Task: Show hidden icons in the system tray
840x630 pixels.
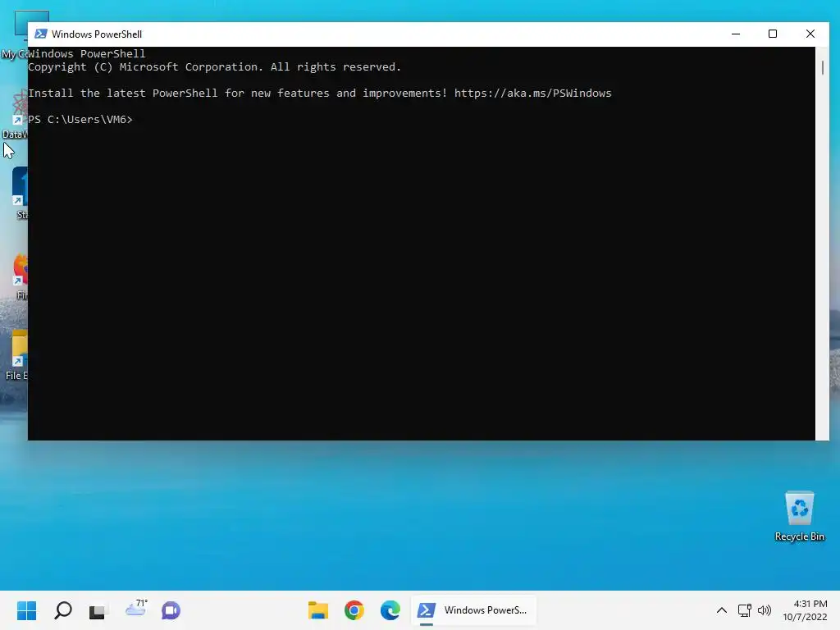Action: (722, 610)
